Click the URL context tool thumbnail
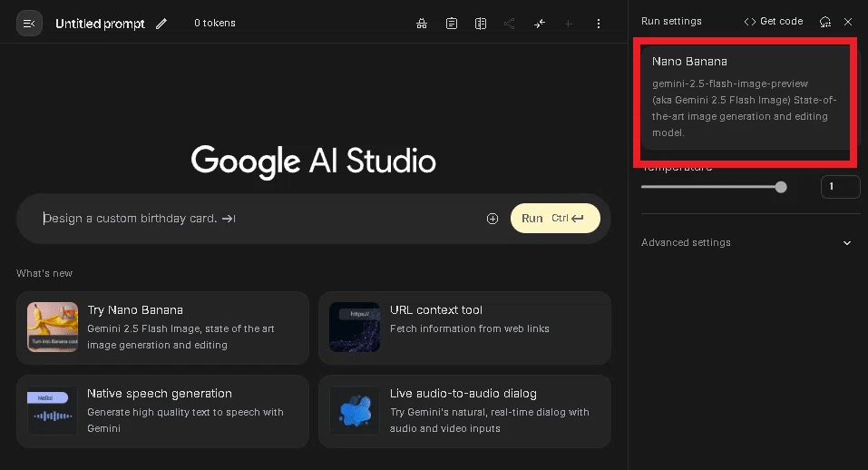This screenshot has width=868, height=470. [355, 328]
